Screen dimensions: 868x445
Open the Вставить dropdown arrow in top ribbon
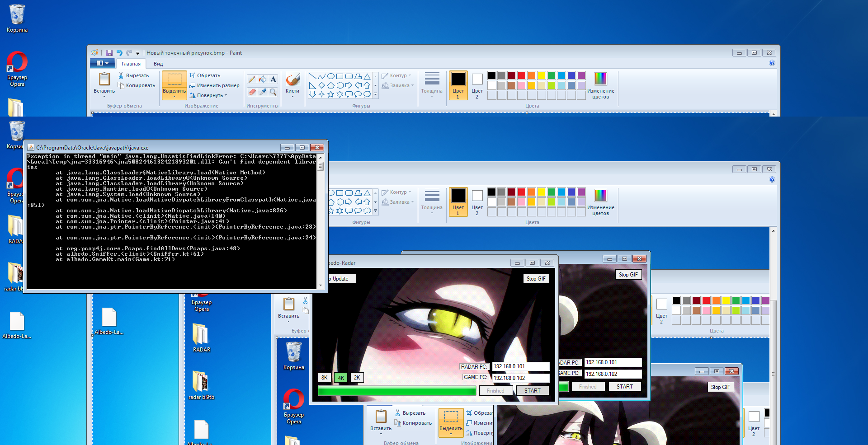click(x=104, y=96)
